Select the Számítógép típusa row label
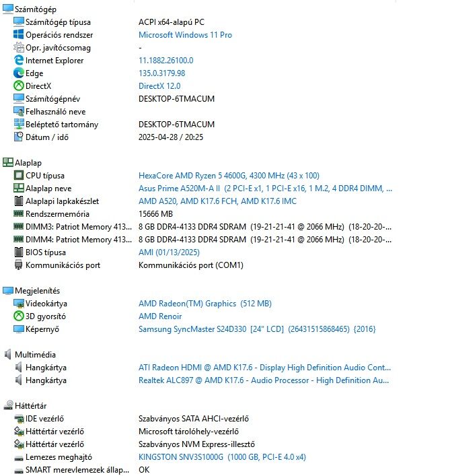This screenshot has height=476, width=450. [x=58, y=22]
